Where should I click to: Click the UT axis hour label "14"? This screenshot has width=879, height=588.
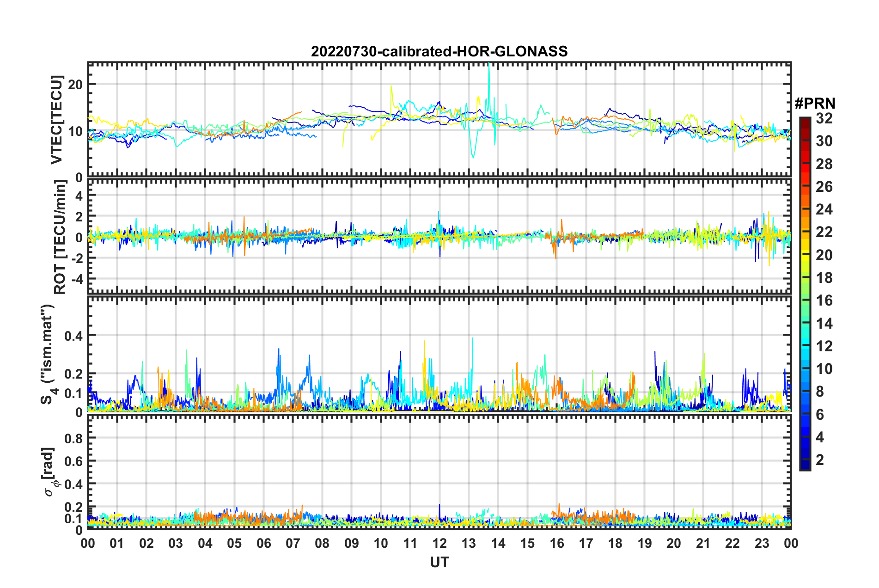tap(498, 543)
